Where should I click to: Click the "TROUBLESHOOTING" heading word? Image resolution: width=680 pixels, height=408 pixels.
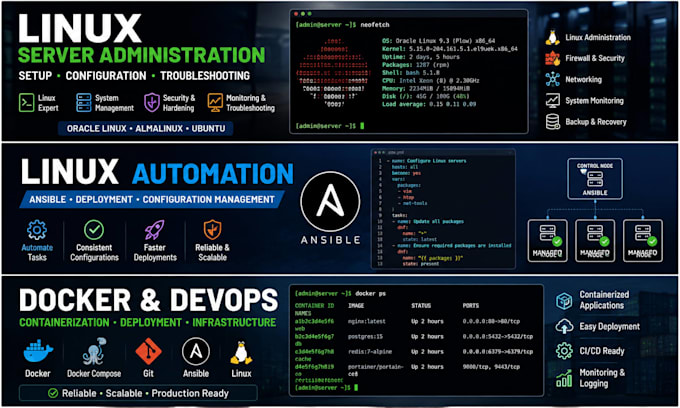205,76
